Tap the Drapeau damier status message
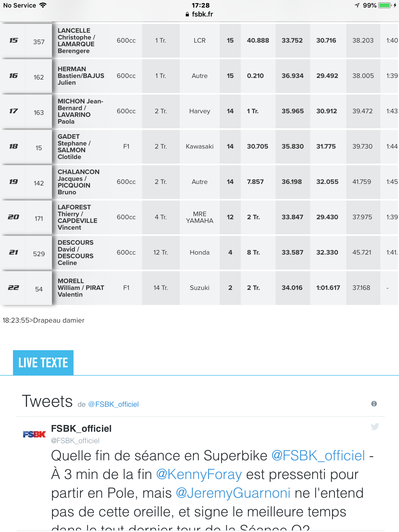 (x=43, y=320)
